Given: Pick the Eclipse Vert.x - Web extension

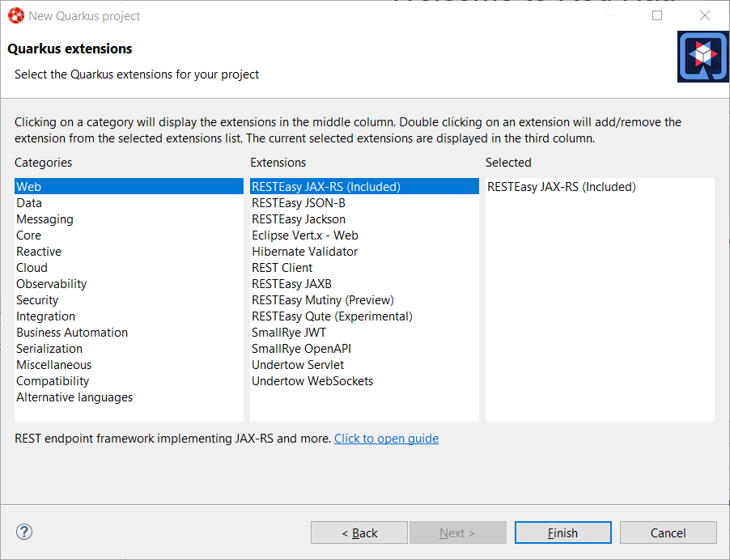Looking at the screenshot, I should click(364, 235).
